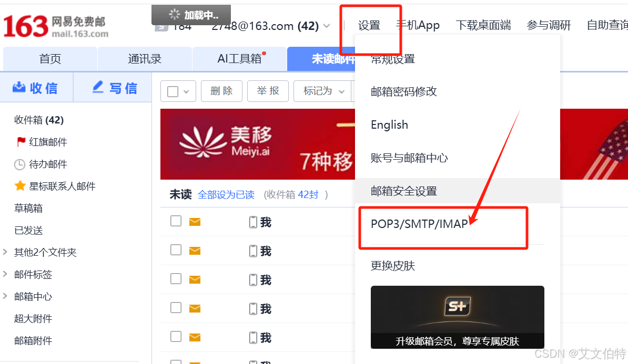Click the phone icon in the fifth mail row
The height and width of the screenshot is (364, 628).
coord(253,338)
